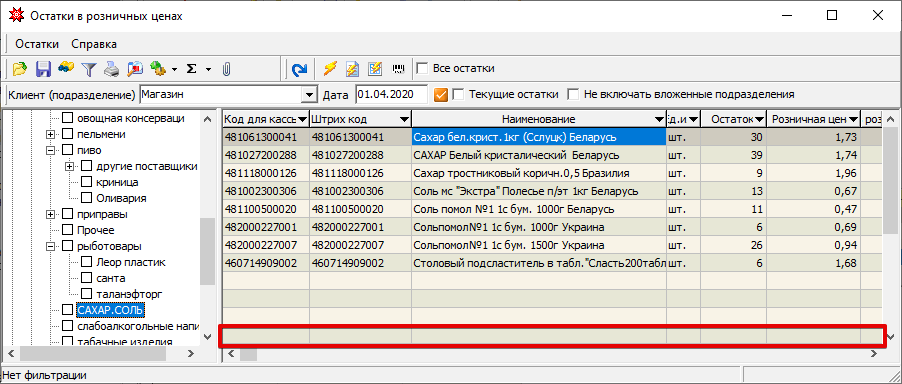Open dropdown arrow next to gear icon
The height and width of the screenshot is (384, 902).
click(174, 70)
